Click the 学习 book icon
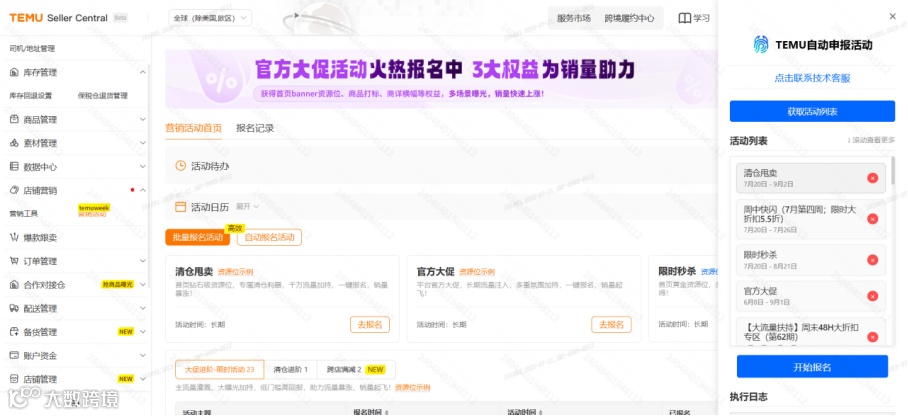Viewport: 908px width, 416px height. tap(684, 18)
